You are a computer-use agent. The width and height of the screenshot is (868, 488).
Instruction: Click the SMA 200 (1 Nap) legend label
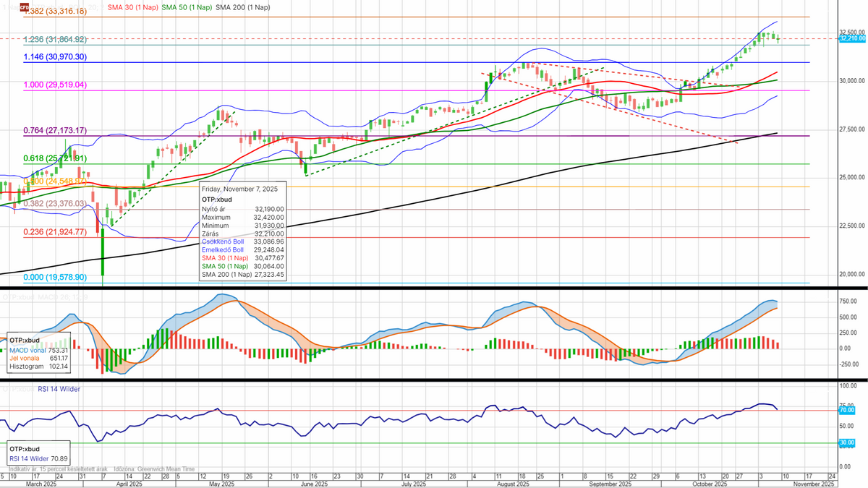click(243, 7)
